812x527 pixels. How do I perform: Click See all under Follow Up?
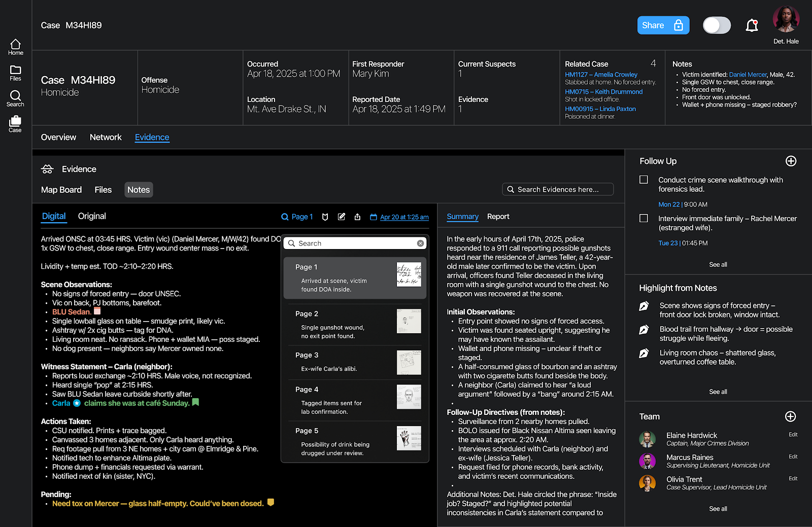[718, 265]
